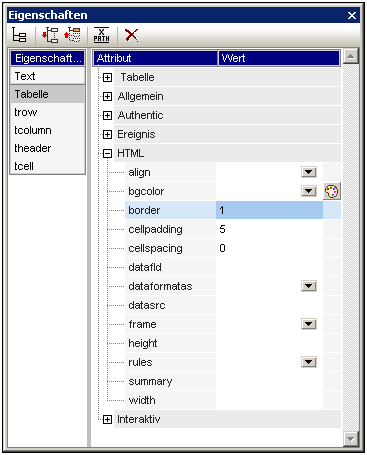
Task: Click the Eigenschaft... column header
Action: click(47, 58)
